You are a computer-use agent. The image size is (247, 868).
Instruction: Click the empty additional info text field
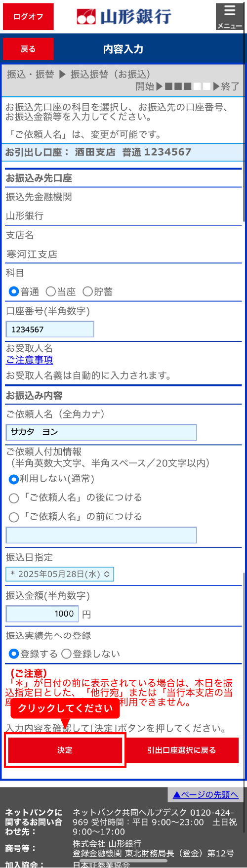coord(101,535)
